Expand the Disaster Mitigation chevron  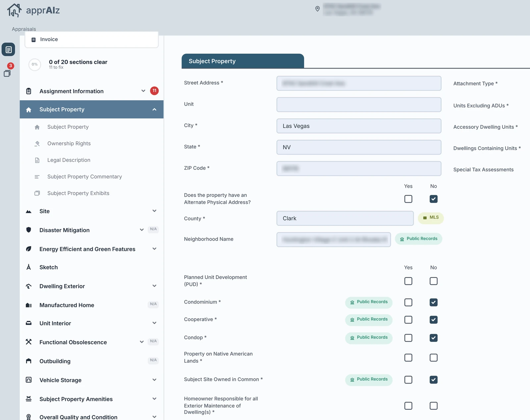click(142, 230)
